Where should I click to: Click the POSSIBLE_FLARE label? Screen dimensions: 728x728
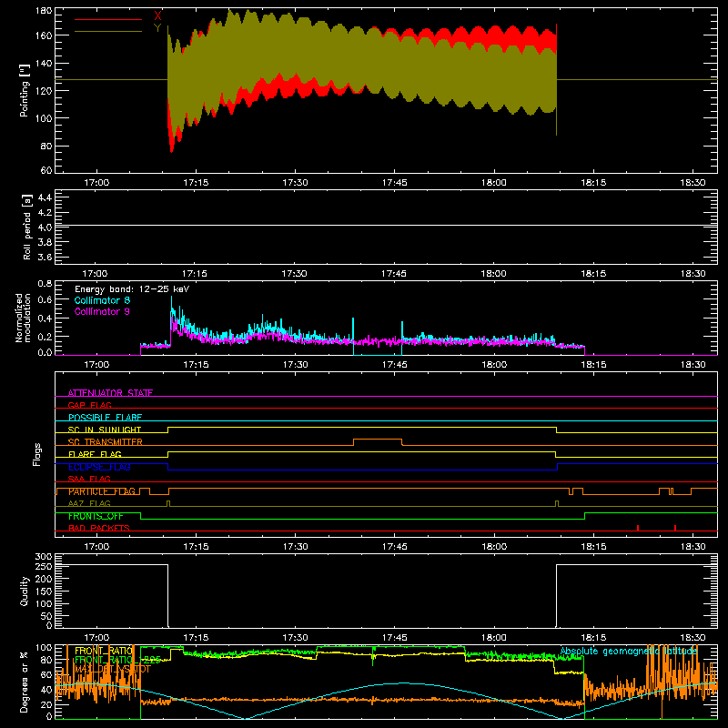(105, 418)
